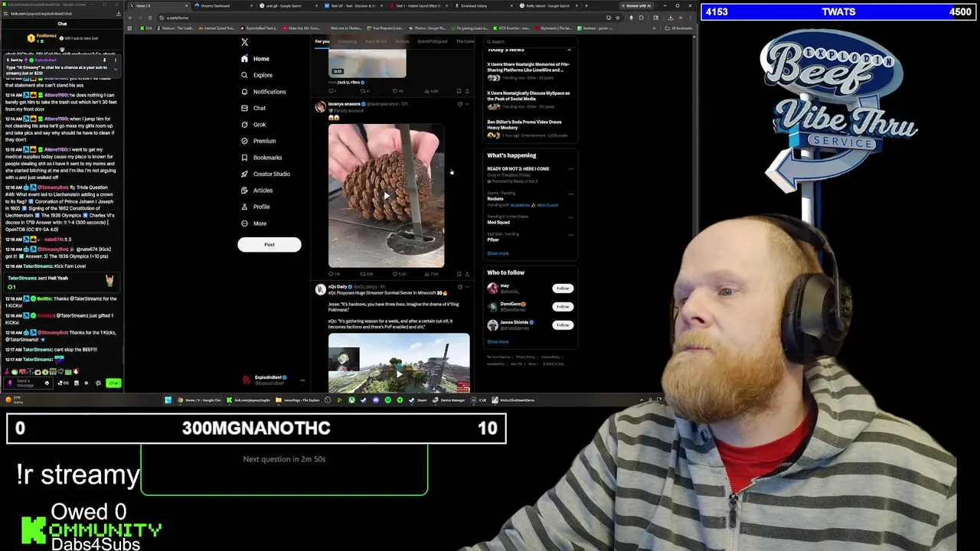This screenshot has height=551, width=980.
Task: Switch to the Kush N Tell tab
Action: (x=376, y=41)
